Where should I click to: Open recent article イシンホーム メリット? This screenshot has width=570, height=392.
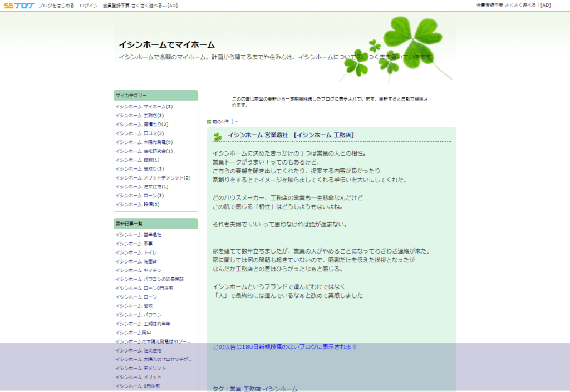tap(139, 377)
